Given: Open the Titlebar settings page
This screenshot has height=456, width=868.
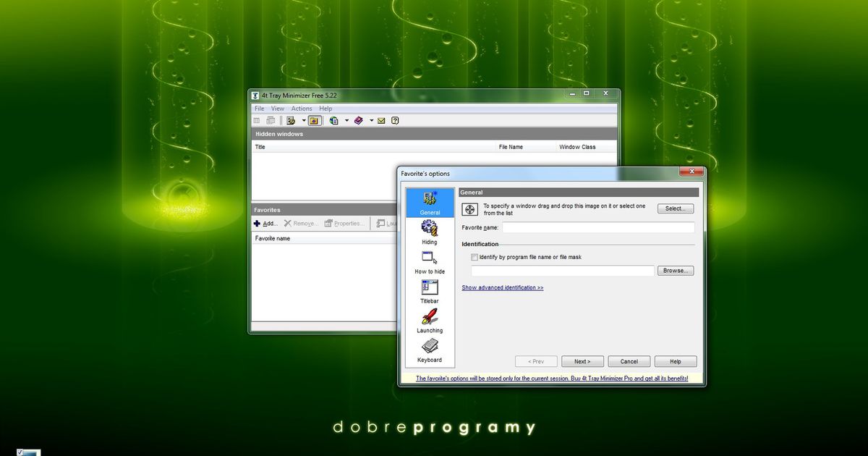Looking at the screenshot, I should (430, 291).
